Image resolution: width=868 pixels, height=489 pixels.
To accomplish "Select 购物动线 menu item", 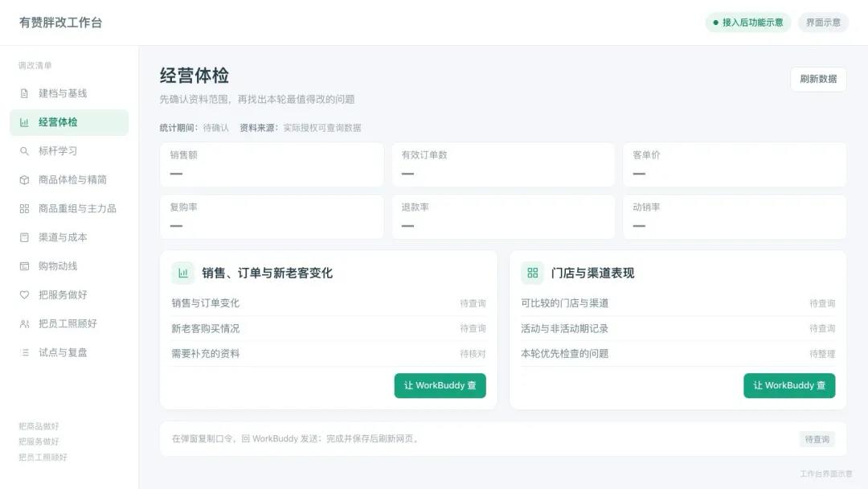I will (x=69, y=266).
